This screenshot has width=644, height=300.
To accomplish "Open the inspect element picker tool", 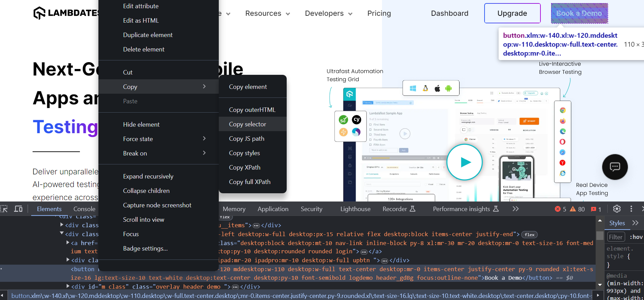I will click(4, 209).
